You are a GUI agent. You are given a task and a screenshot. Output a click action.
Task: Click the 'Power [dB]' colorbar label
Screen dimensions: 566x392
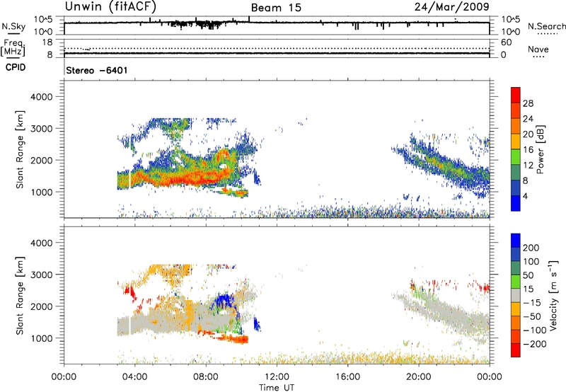(x=540, y=149)
